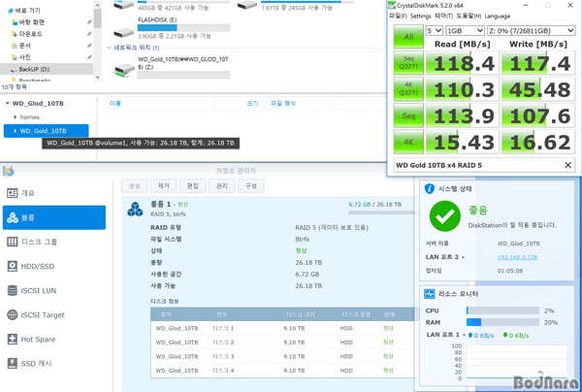Click the CrystalDiskMark title bar app icon
582x392 pixels.
coord(392,5)
